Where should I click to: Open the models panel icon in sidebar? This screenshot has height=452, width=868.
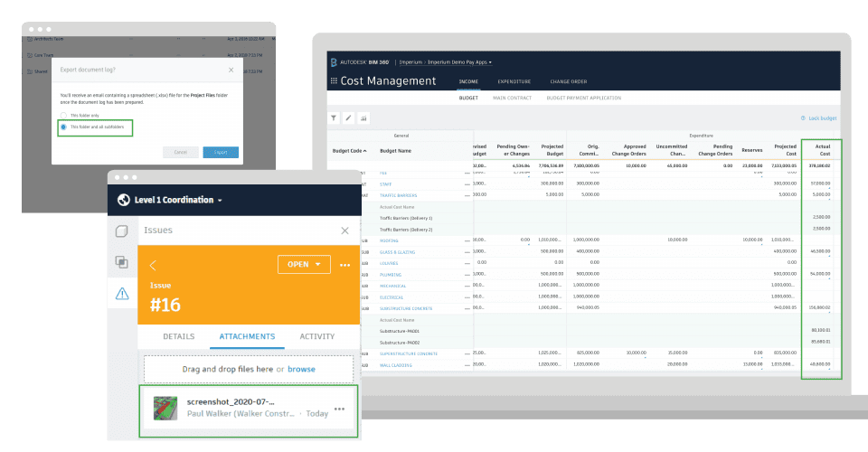pyautogui.click(x=122, y=231)
